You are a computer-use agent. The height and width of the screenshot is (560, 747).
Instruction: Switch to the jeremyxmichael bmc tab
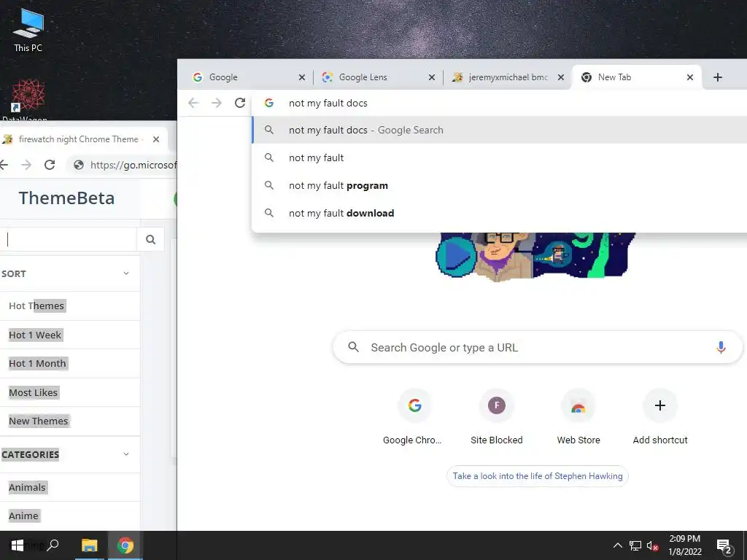[x=508, y=77]
